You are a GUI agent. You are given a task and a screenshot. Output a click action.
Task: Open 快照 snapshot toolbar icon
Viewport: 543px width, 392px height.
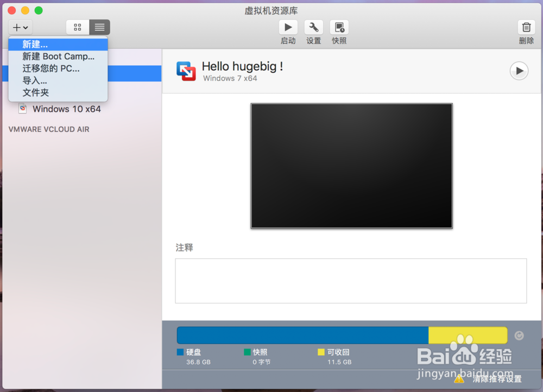[x=339, y=27]
